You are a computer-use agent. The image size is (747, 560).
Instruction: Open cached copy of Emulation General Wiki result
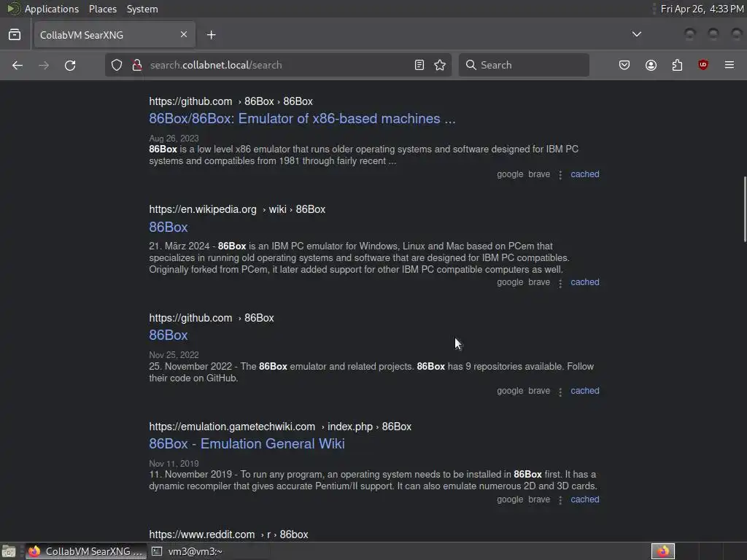tap(585, 499)
